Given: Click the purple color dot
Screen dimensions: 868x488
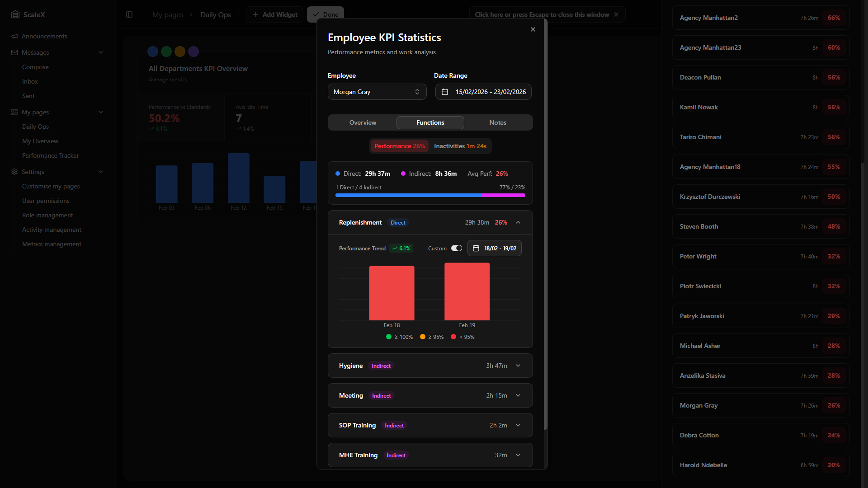Looking at the screenshot, I should [193, 52].
